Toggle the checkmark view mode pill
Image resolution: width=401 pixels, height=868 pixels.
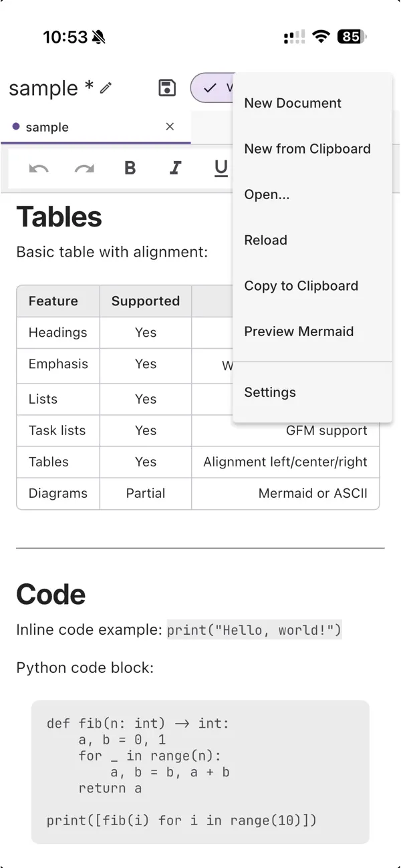(213, 88)
